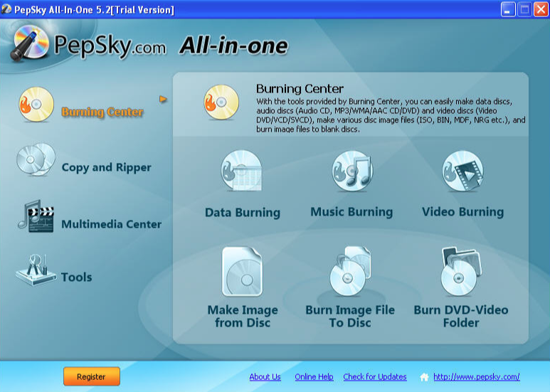Click the Burning Center flame disc sidebar icon
The height and width of the screenshot is (392, 550).
[36, 105]
